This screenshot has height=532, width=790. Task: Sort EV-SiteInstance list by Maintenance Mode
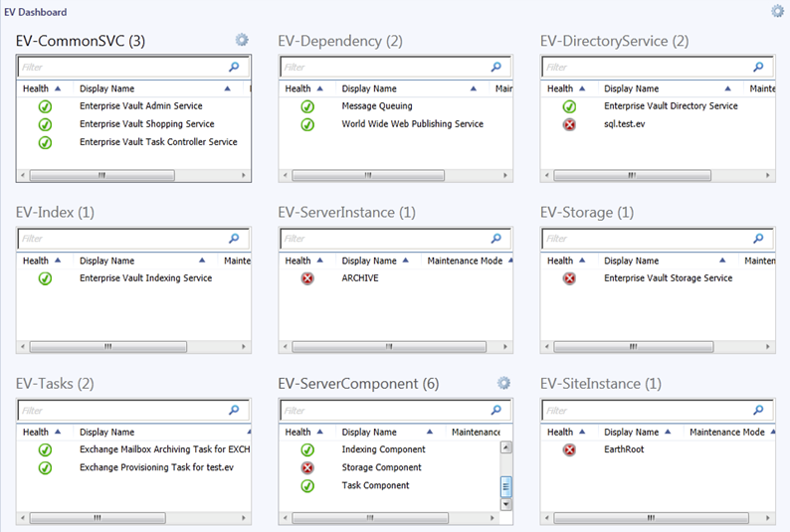coord(730,433)
